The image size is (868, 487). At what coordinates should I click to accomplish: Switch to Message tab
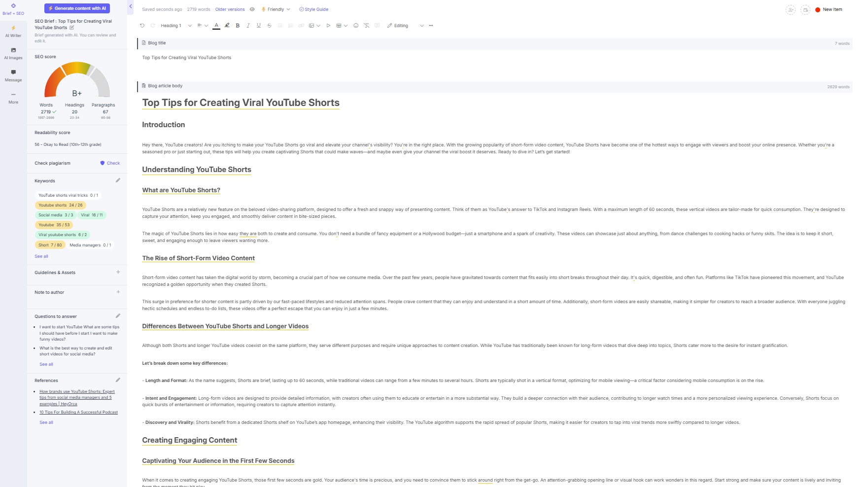(x=13, y=76)
